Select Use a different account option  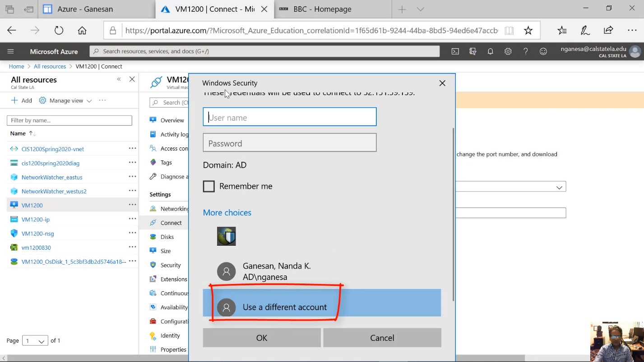point(284,307)
